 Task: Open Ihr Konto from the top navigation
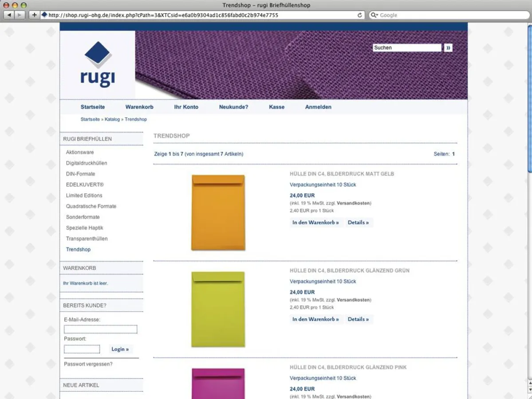tap(186, 107)
